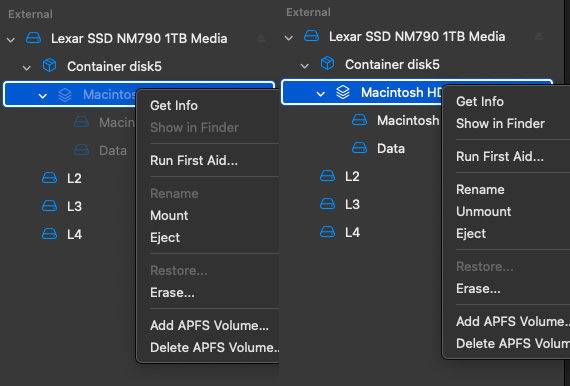Click the L2 volume icon in left panel
This screenshot has height=386, width=570.
click(49, 178)
